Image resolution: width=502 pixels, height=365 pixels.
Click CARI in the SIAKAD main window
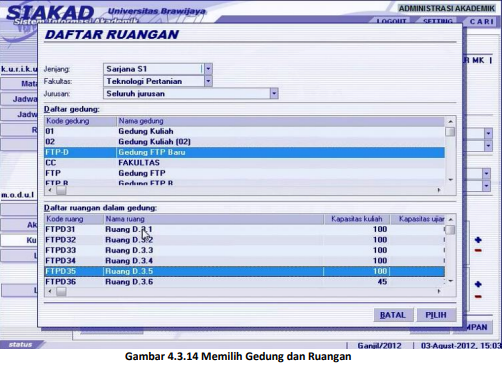coord(481,22)
